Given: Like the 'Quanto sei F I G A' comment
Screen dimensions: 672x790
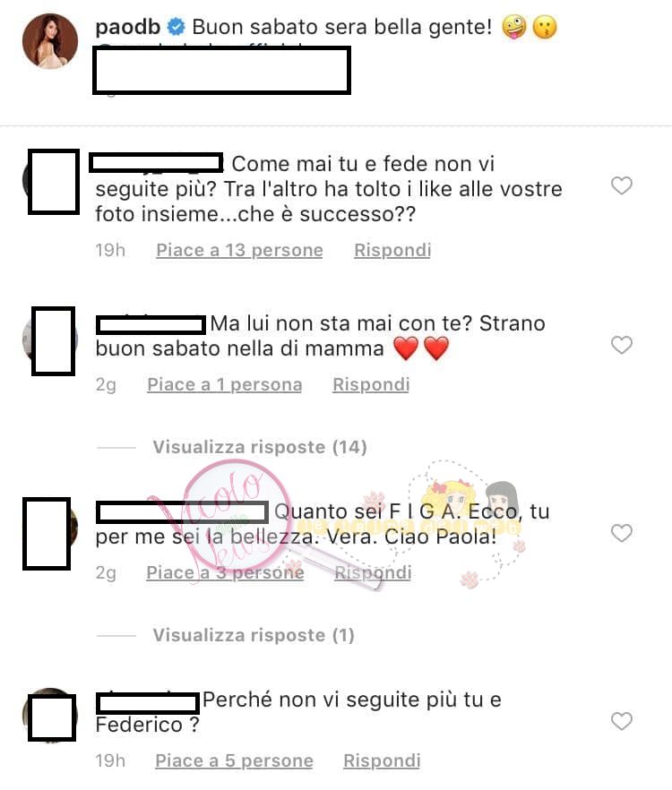Looking at the screenshot, I should point(622,533).
